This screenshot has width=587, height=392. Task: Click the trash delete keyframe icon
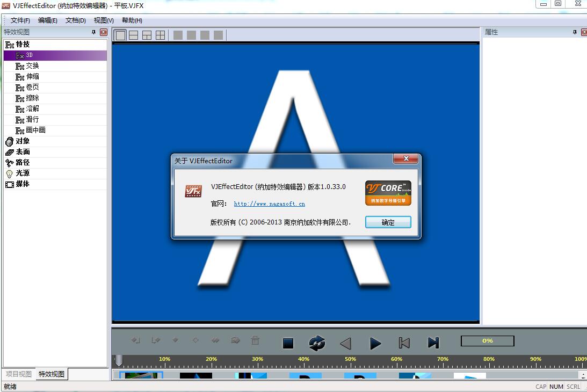point(255,340)
